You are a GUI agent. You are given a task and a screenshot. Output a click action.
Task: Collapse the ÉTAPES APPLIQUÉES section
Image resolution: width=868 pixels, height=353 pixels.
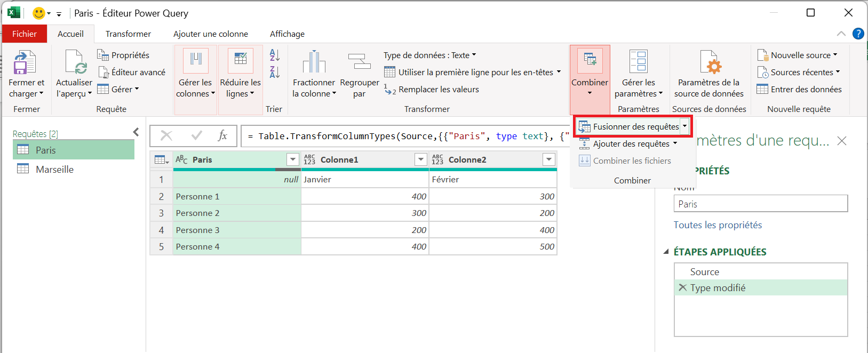[x=666, y=252]
